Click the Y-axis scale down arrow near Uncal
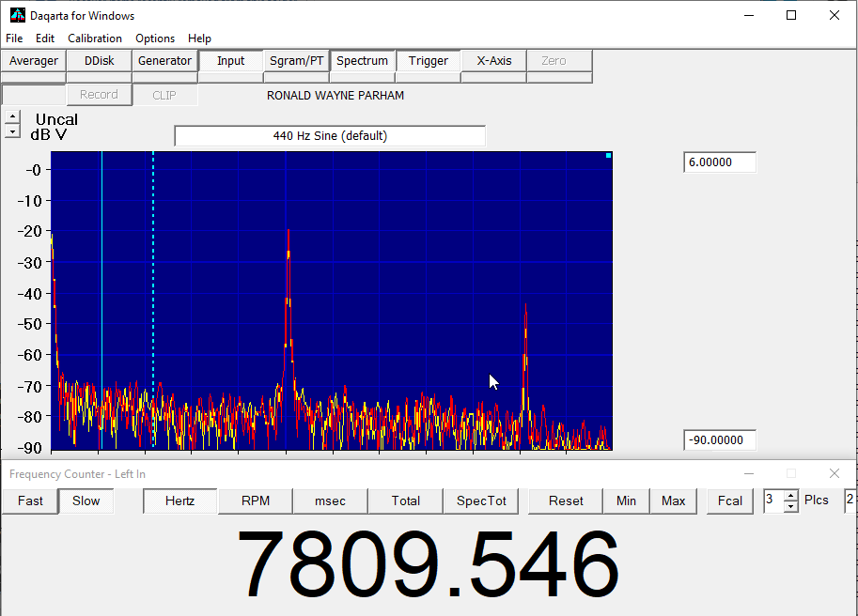858x616 pixels. [x=12, y=132]
